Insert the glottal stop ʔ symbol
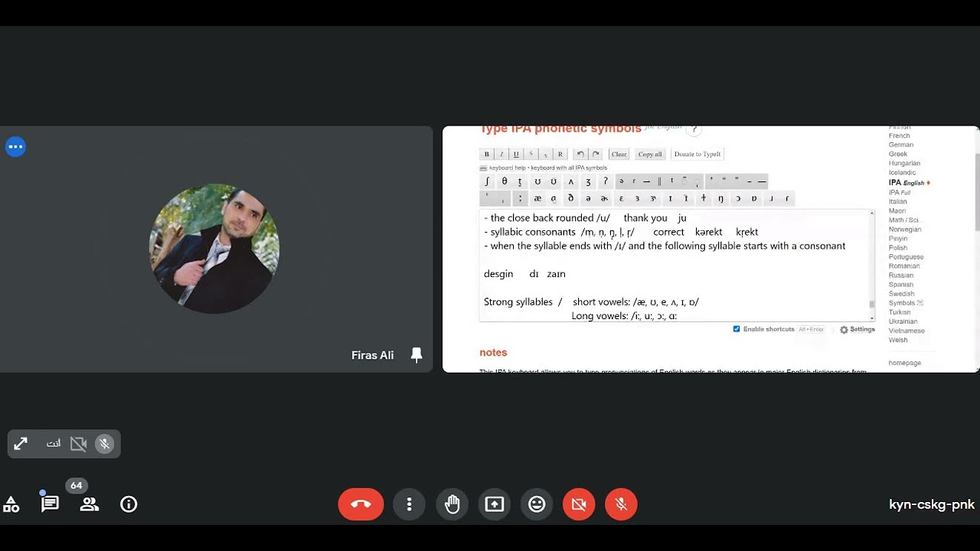 click(x=605, y=181)
